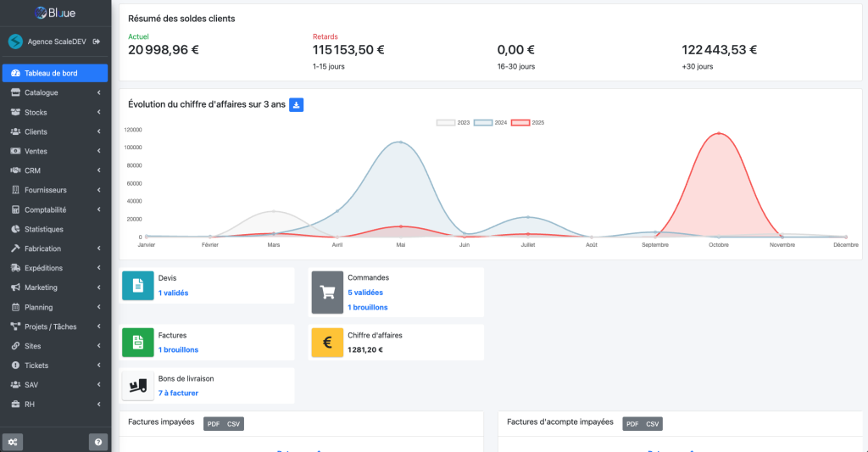Screen dimensions: 868x452
Task: Click the Bons de livraison dolly icon
Action: click(x=138, y=385)
